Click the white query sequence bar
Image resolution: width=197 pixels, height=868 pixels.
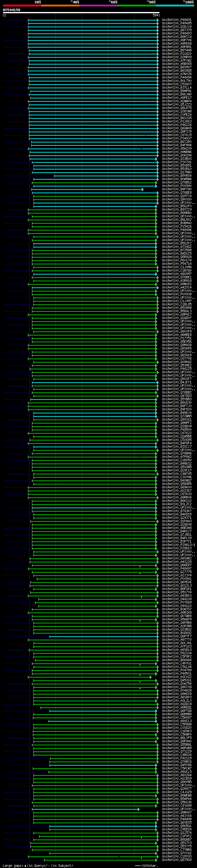click(x=81, y=13)
